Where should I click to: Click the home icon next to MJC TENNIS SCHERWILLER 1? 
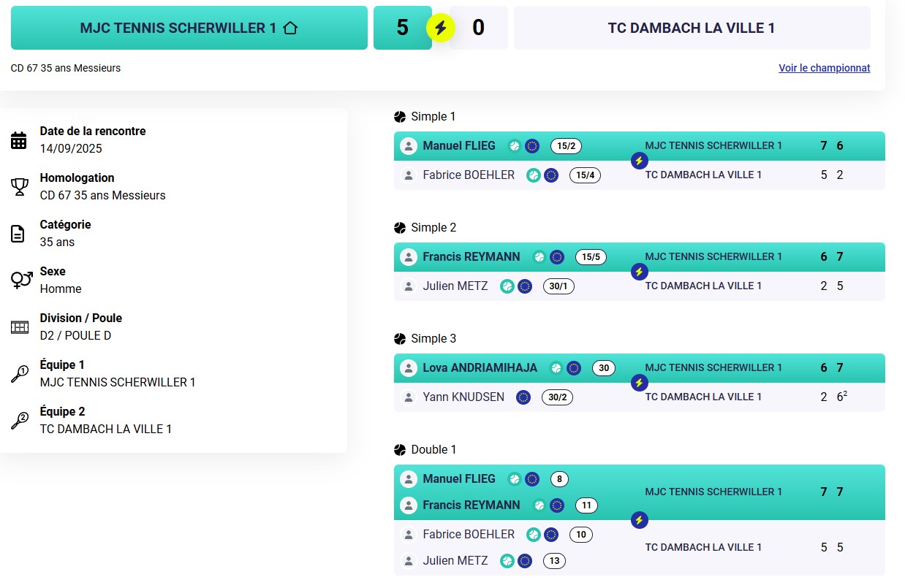pyautogui.click(x=290, y=28)
